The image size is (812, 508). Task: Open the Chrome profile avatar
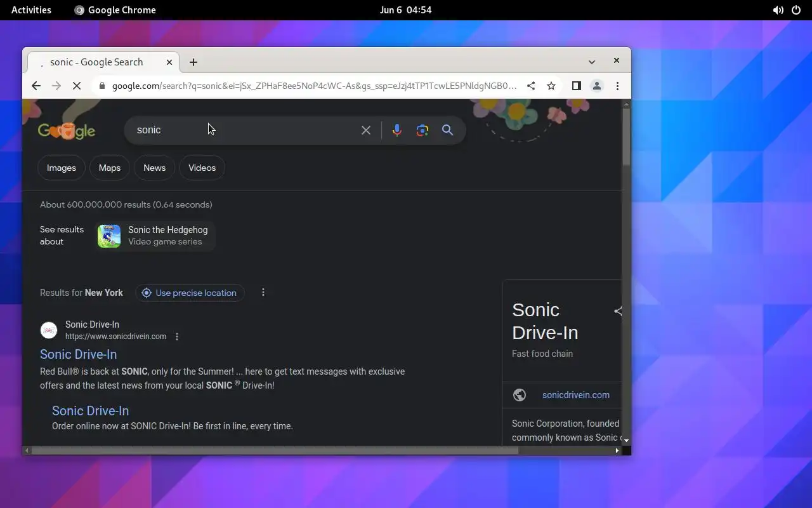click(x=597, y=86)
